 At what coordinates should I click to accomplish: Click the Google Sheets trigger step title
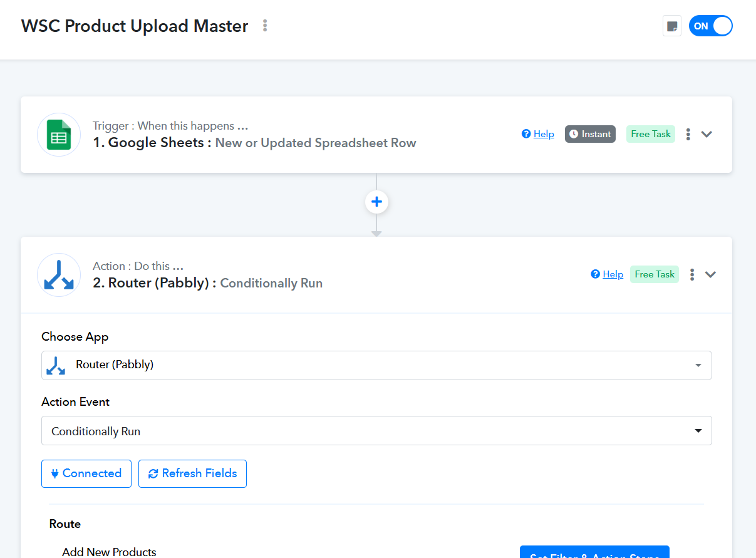click(x=254, y=143)
